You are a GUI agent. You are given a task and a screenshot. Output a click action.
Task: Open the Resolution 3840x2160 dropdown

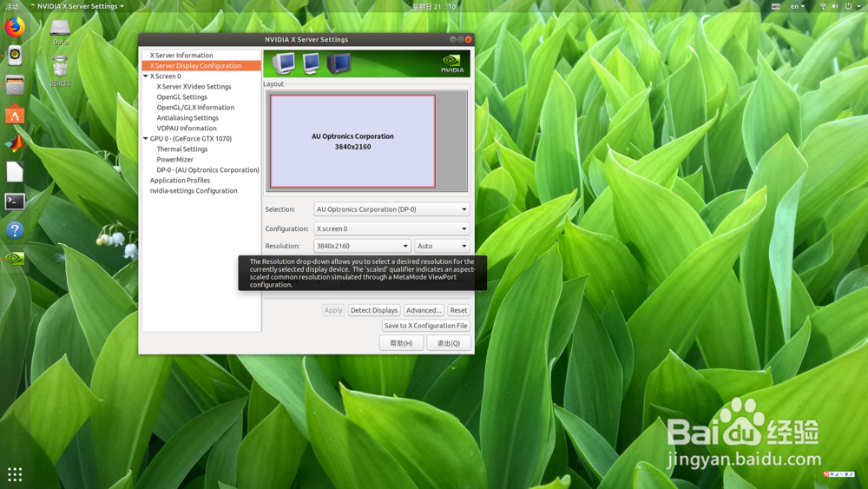361,246
